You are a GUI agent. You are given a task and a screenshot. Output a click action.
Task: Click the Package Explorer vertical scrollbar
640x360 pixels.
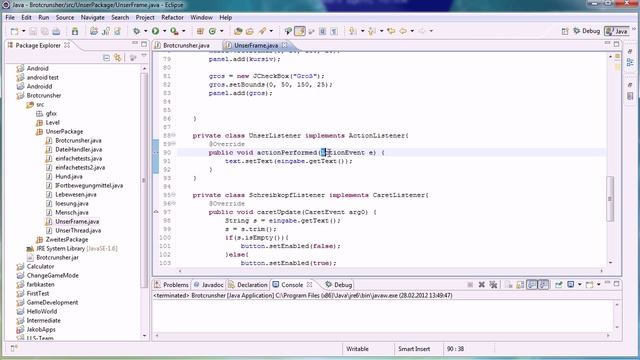point(144,180)
